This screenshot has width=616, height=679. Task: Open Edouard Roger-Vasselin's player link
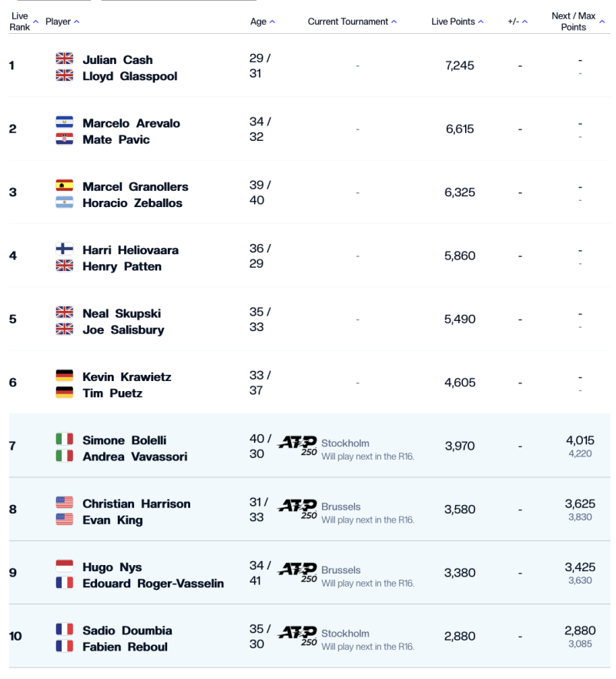click(153, 584)
